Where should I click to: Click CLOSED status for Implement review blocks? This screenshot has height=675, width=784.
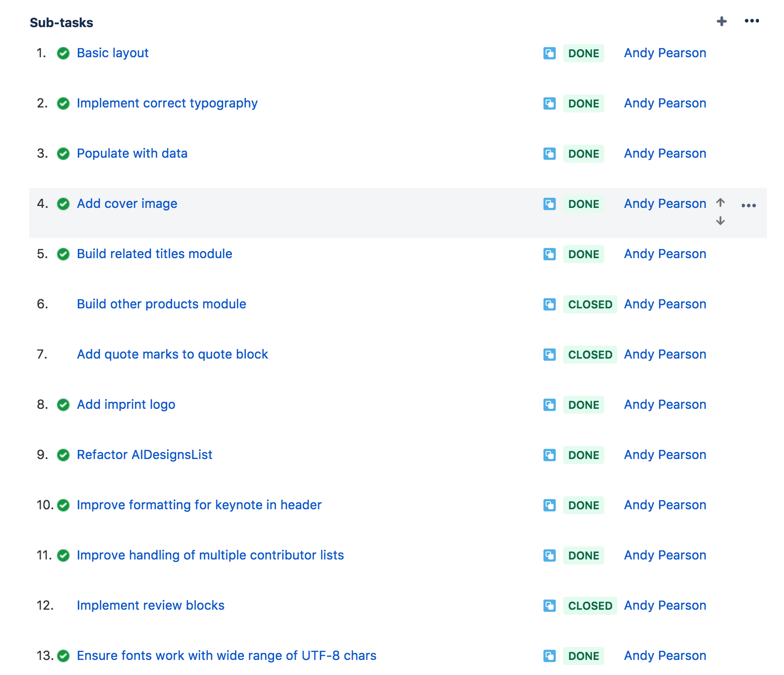[x=590, y=606]
